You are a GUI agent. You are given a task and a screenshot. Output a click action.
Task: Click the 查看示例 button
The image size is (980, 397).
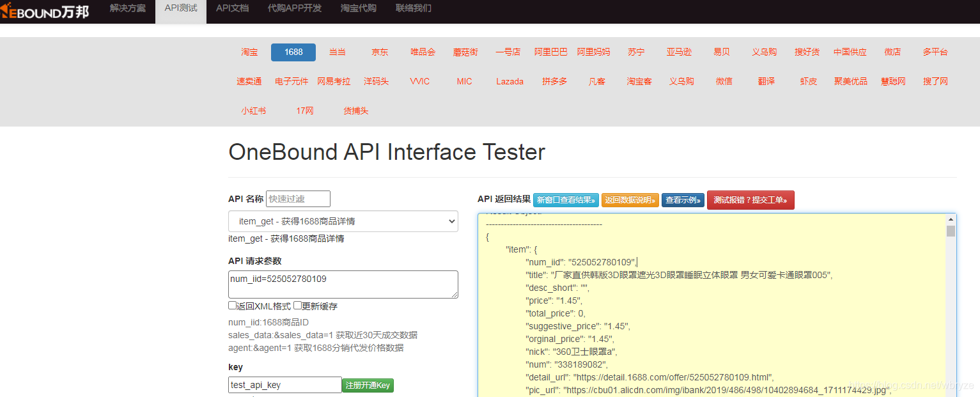point(683,200)
